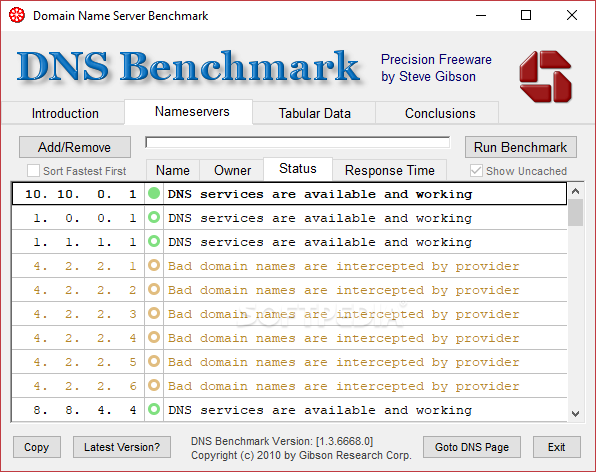The image size is (596, 472).
Task: Click 'Bad domain names' text for 4.2.2.4
Action: [344, 338]
